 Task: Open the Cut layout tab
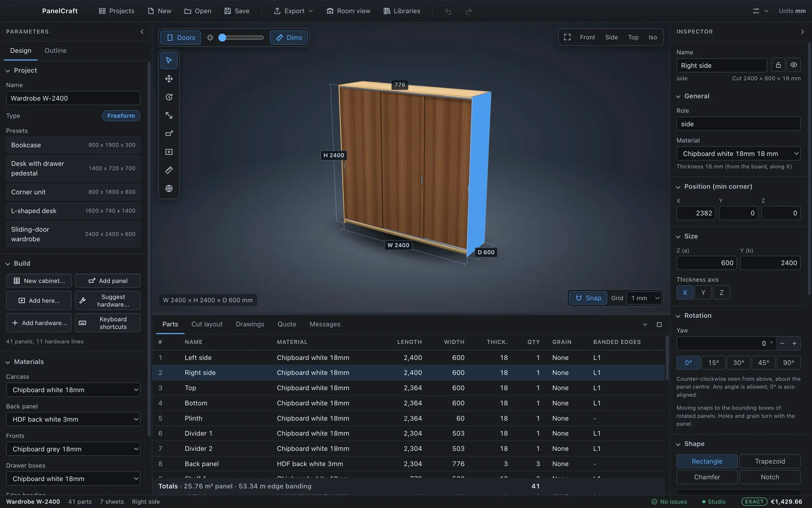[207, 324]
